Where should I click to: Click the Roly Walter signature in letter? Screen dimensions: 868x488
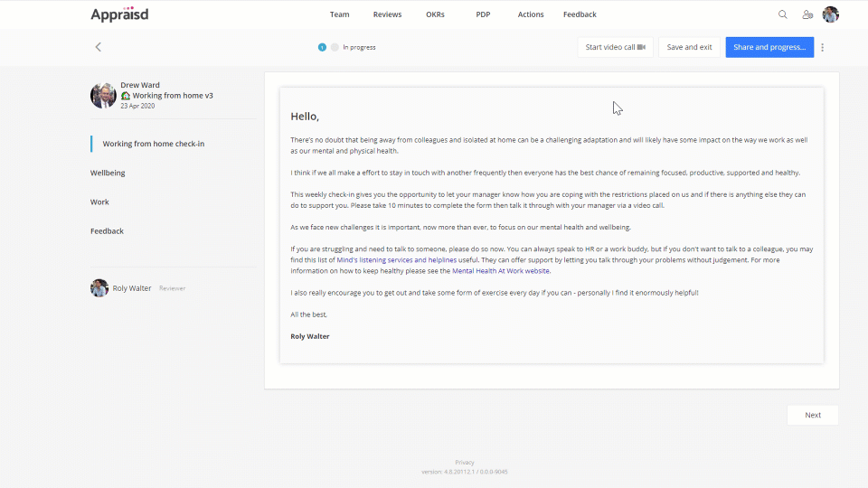[x=310, y=336]
